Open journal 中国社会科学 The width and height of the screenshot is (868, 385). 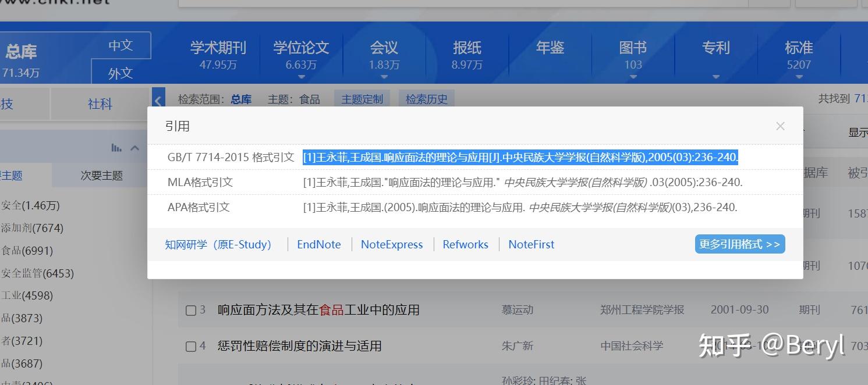pos(632,346)
